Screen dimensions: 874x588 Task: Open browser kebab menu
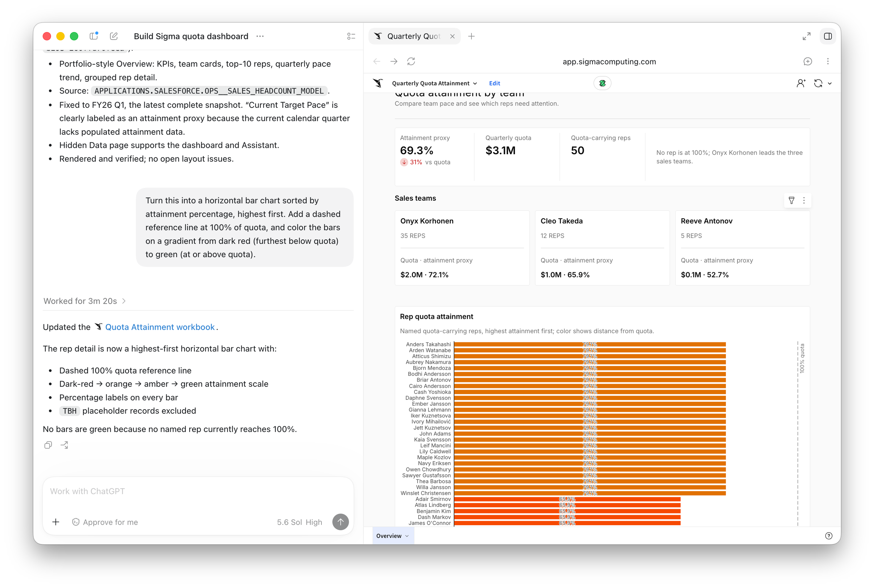click(x=828, y=61)
